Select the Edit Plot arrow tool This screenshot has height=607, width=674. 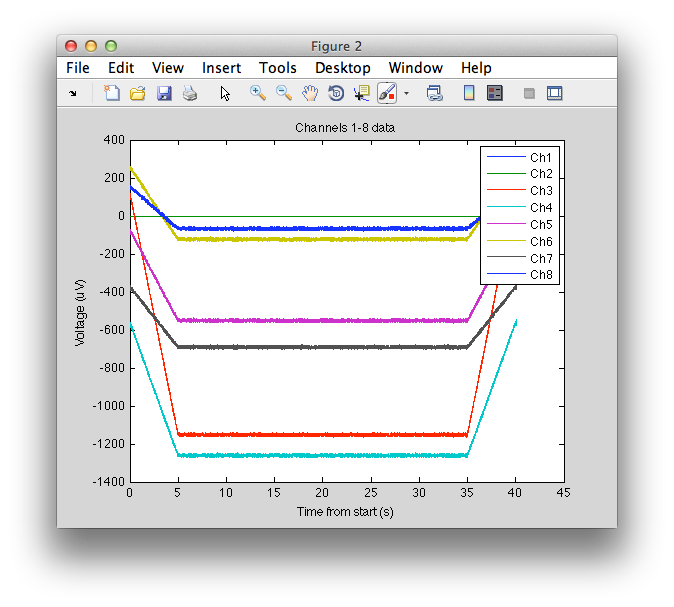tap(225, 93)
